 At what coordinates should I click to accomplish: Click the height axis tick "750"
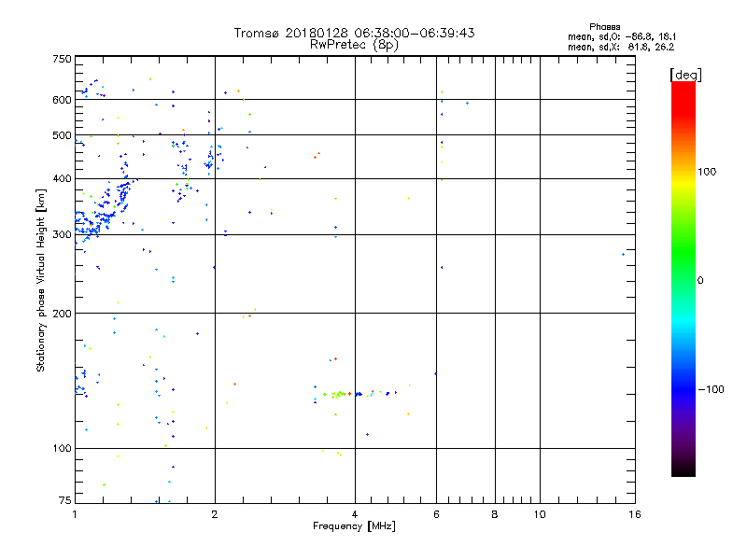[62, 59]
